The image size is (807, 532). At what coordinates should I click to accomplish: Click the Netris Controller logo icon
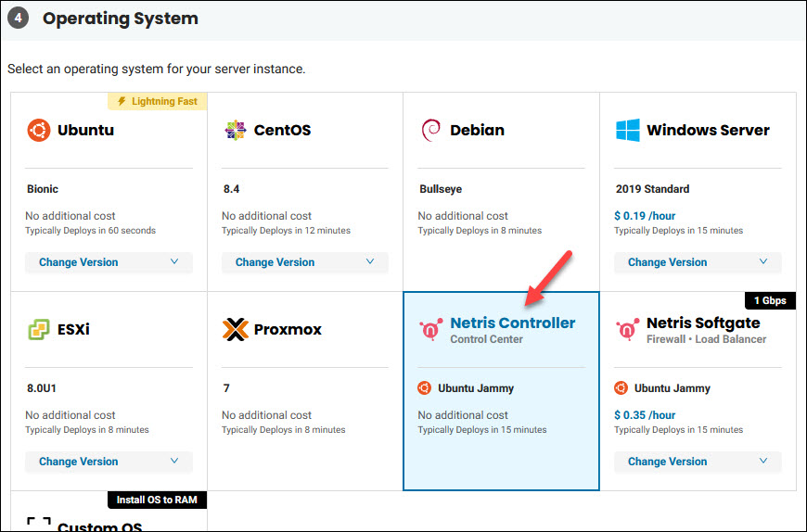click(x=430, y=329)
